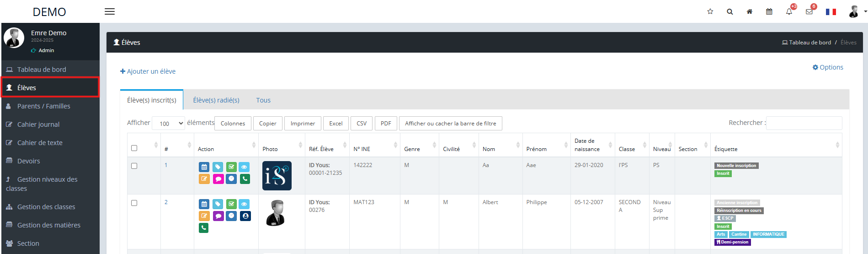
Task: Click the home icon in top bar
Action: point(750,12)
